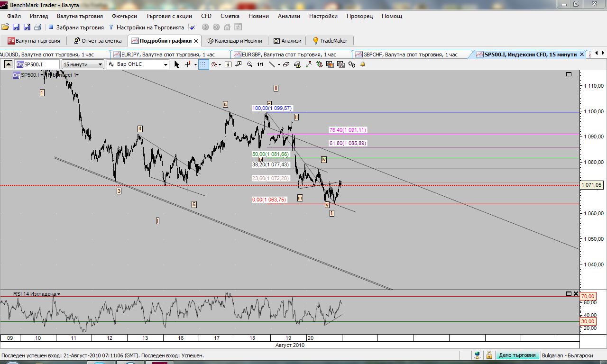This screenshot has width=607, height=364.
Task: Click the chain link icon in the chart toolbar
Action: (352, 64)
